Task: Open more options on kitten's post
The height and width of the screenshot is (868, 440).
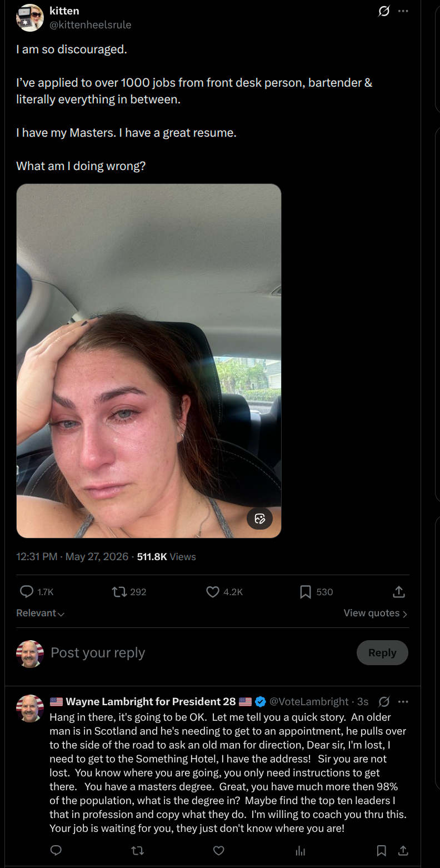Action: point(403,11)
